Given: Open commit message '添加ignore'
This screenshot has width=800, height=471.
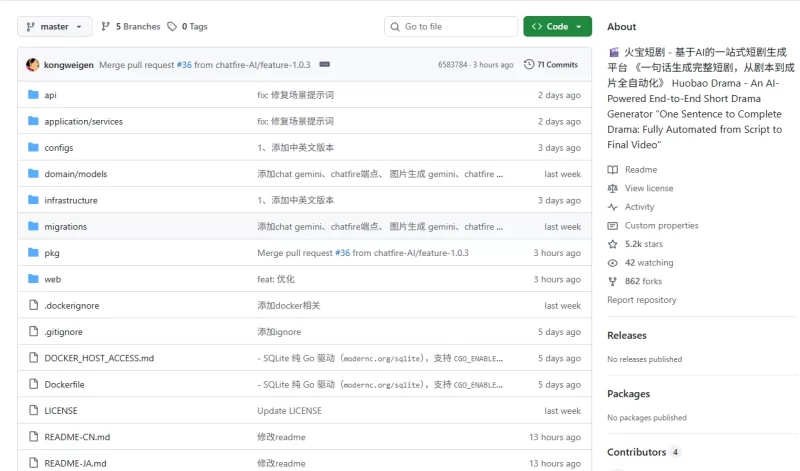Looking at the screenshot, I should (279, 332).
